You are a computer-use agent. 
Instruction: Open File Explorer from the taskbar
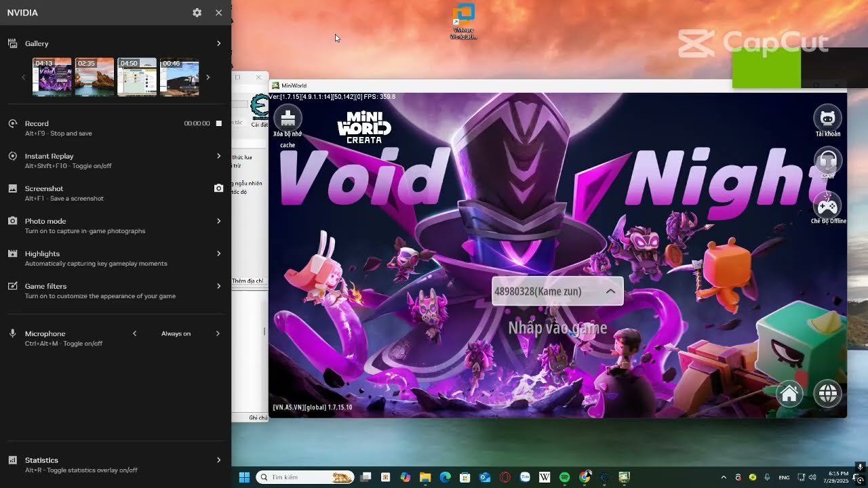pyautogui.click(x=425, y=477)
